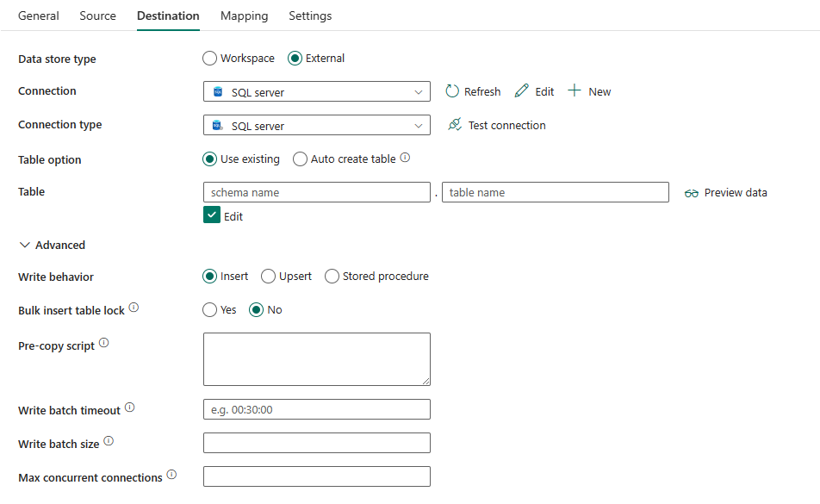Select Upsert write behavior
Viewport: 820px width, 504px height.
coord(268,276)
